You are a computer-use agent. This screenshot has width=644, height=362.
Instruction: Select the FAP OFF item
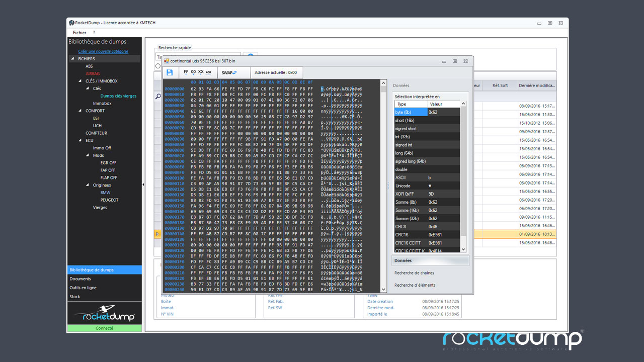coord(108,170)
